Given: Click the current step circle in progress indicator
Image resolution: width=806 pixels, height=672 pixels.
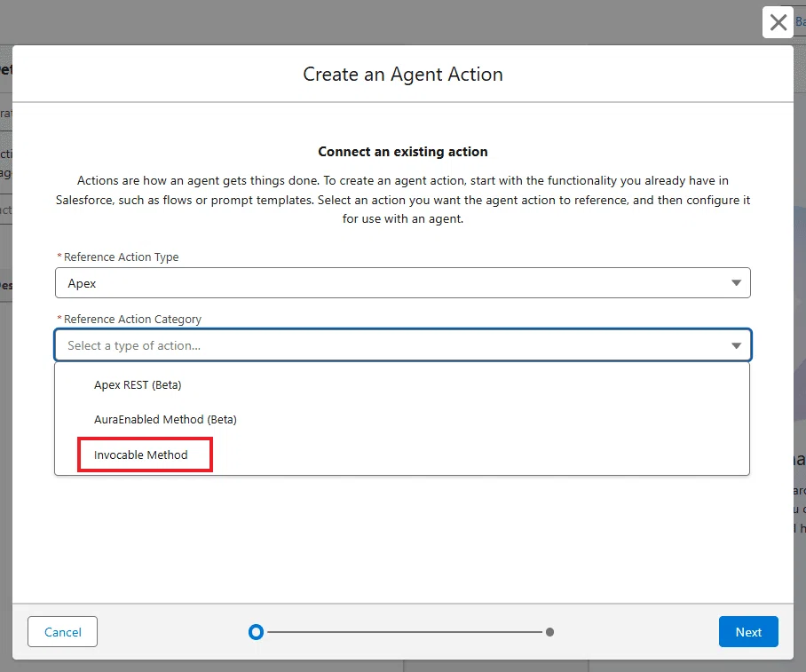Looking at the screenshot, I should click(256, 632).
